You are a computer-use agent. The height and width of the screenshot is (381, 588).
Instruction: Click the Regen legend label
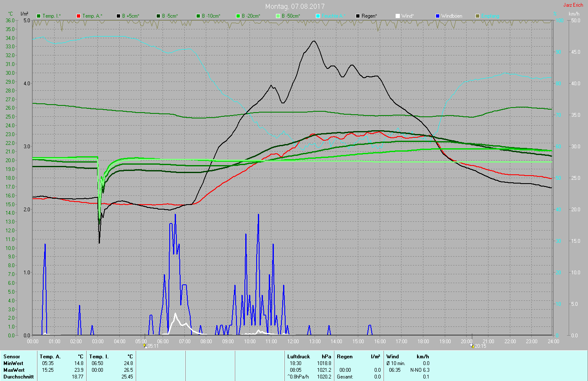[369, 16]
